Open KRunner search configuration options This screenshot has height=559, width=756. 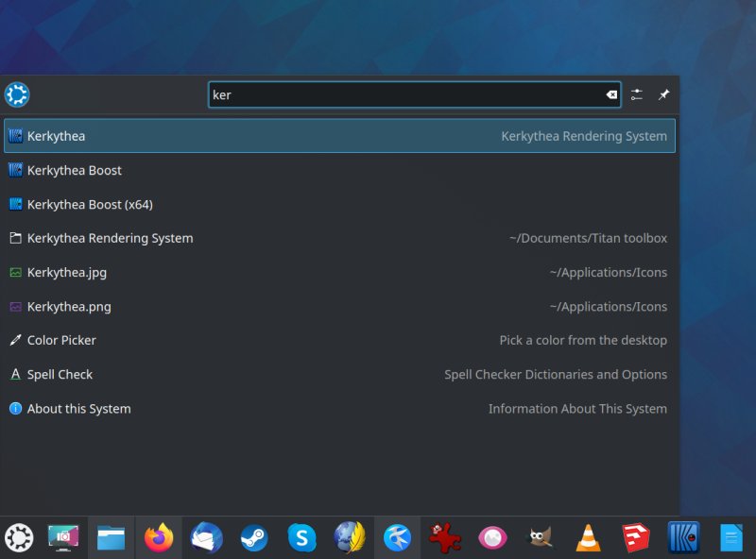(x=636, y=94)
